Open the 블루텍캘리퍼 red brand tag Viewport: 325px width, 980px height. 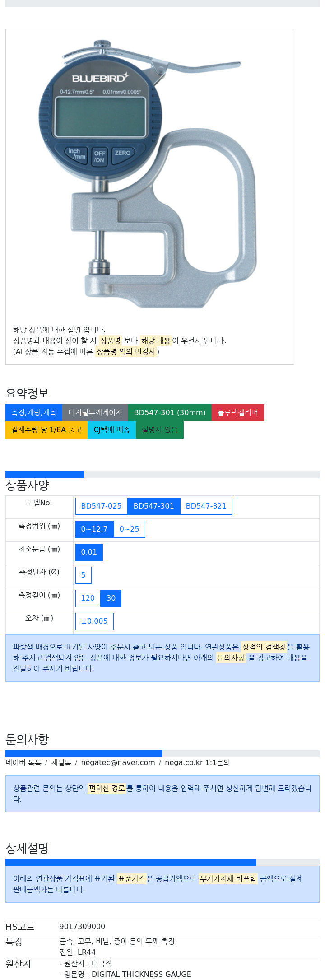(238, 413)
